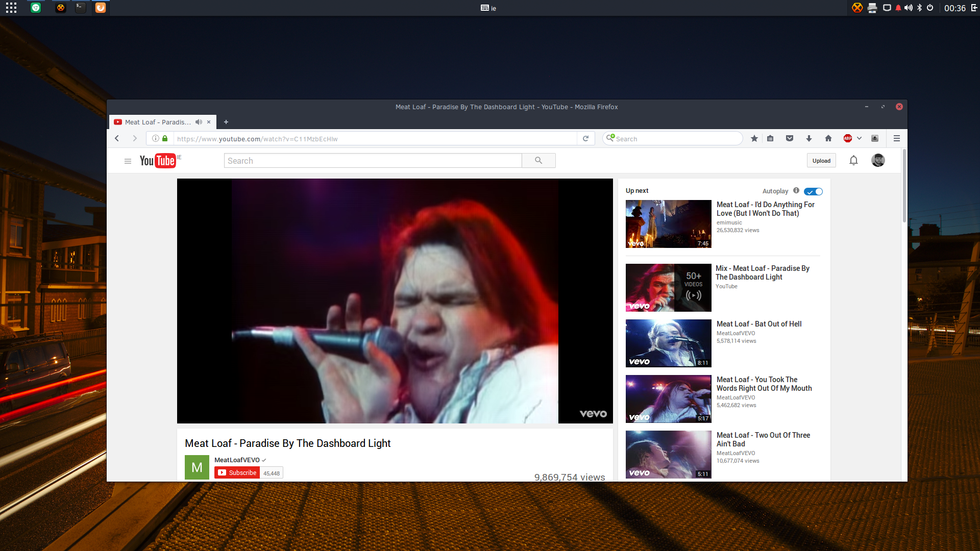This screenshot has height=551, width=980.
Task: Open the MeatLoafVEVO channel name link
Action: [x=237, y=460]
